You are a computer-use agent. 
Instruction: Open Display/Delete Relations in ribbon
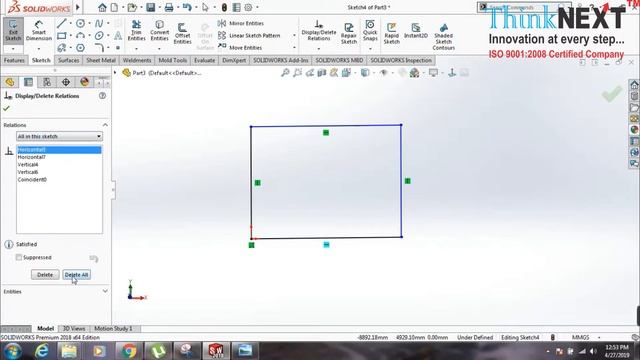pyautogui.click(x=319, y=31)
